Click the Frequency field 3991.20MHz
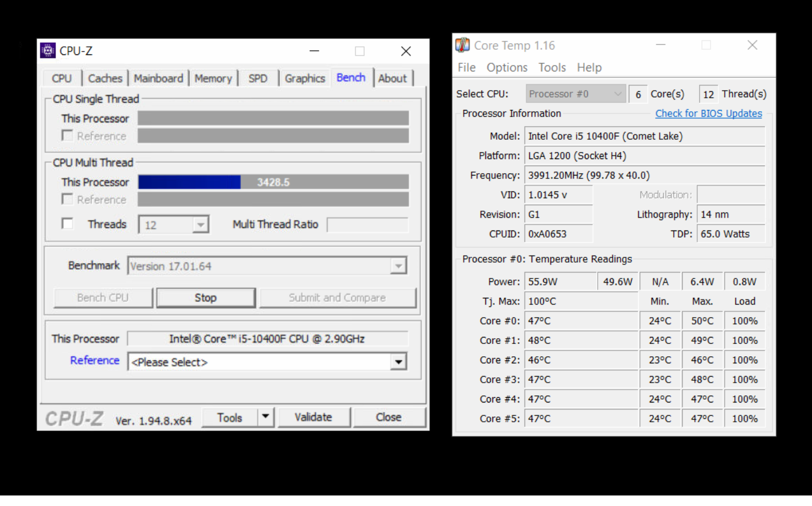This screenshot has width=812, height=506. click(645, 175)
